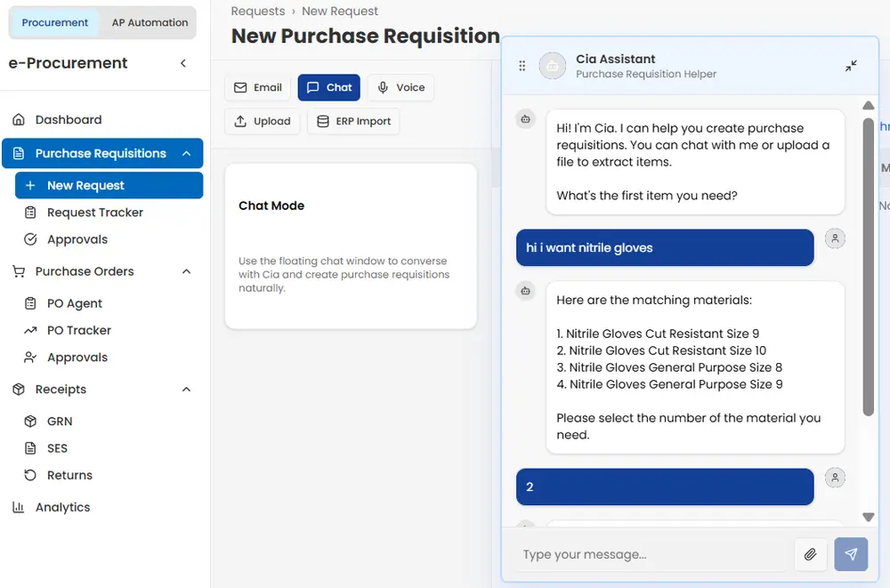The height and width of the screenshot is (588, 890).
Task: Choose Chat input mode
Action: click(x=328, y=87)
